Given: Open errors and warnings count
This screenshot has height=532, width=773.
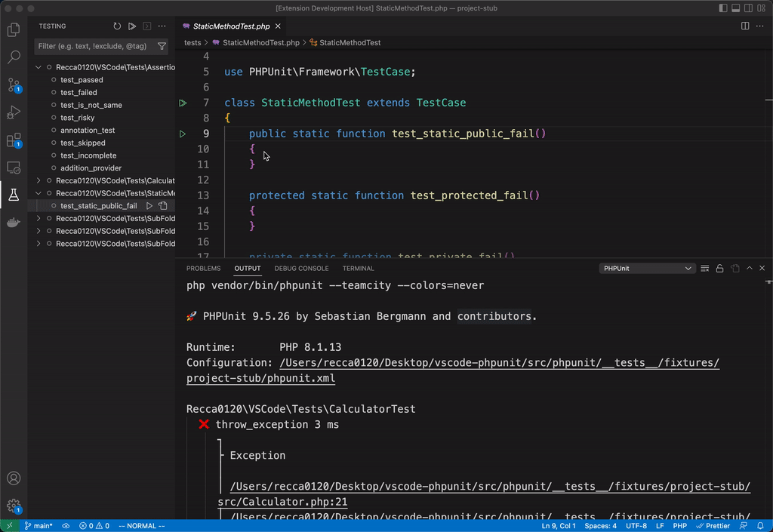Looking at the screenshot, I should tap(94, 526).
